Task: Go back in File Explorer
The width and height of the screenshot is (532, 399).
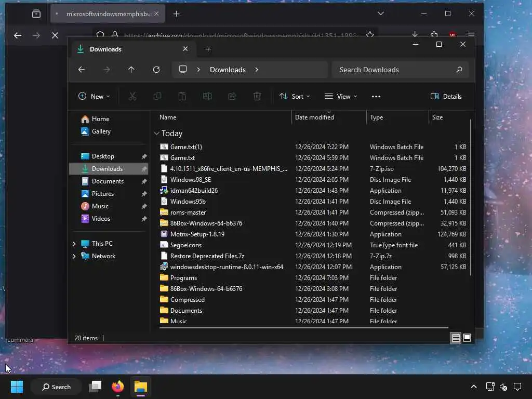Action: (x=82, y=70)
